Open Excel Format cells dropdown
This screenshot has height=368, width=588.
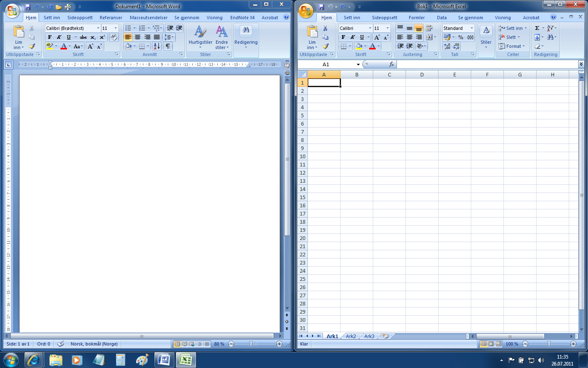tap(512, 46)
